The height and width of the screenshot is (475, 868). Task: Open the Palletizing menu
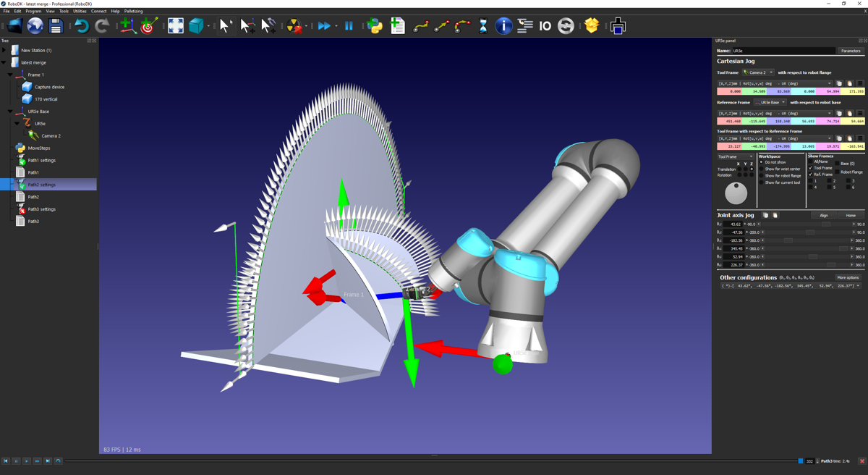point(133,12)
